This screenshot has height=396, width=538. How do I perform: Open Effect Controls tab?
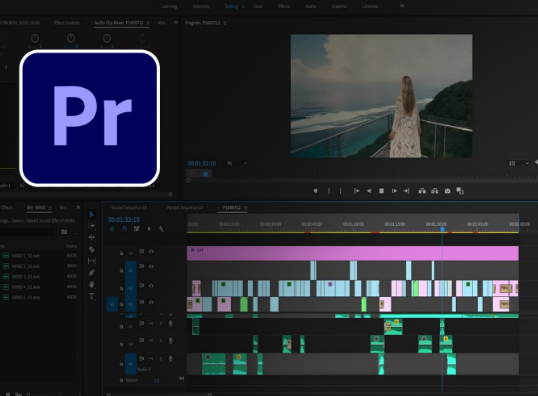(x=67, y=23)
